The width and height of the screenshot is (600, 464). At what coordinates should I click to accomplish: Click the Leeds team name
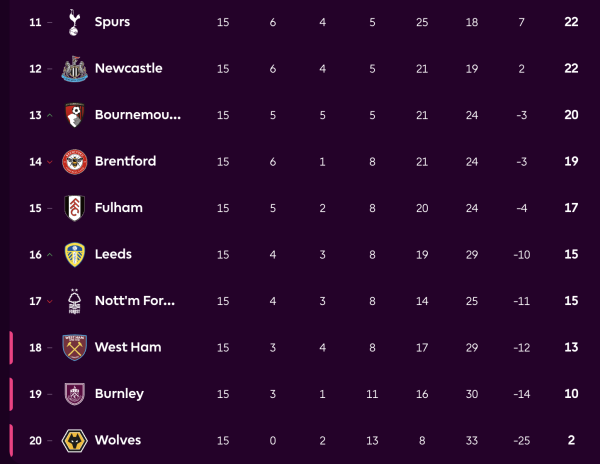(113, 254)
